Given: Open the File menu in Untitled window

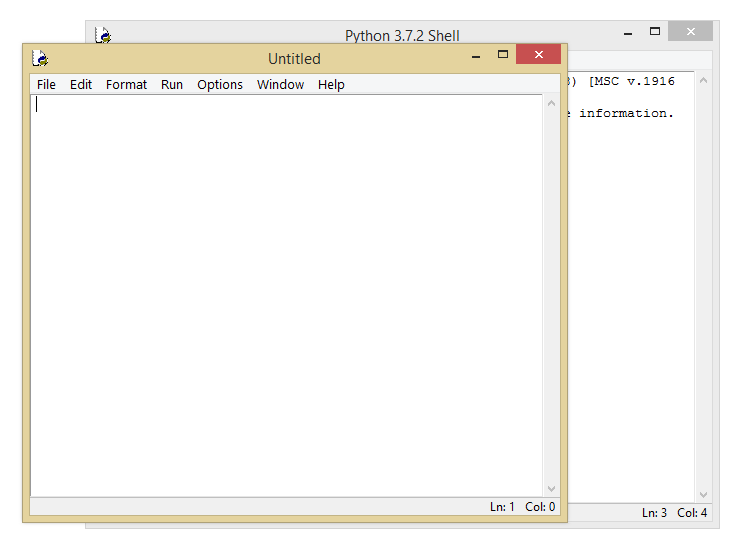Looking at the screenshot, I should 46,85.
